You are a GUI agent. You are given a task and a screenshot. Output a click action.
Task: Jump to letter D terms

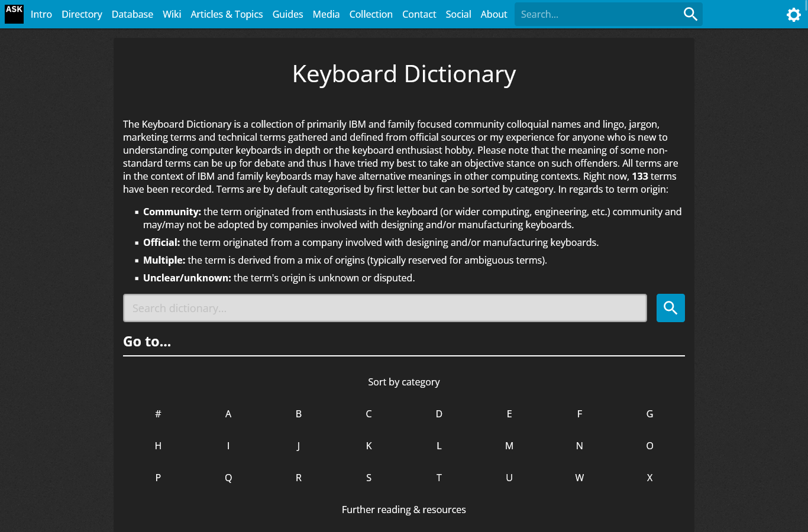coord(439,414)
